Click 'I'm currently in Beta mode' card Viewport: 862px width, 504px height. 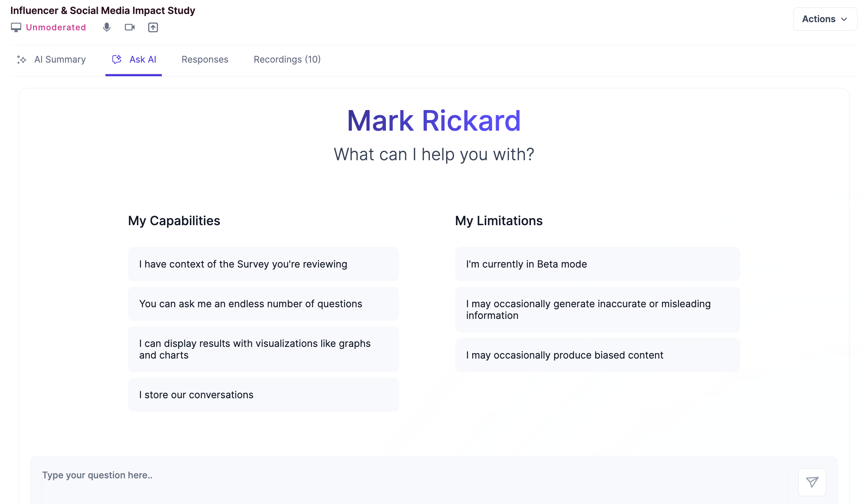(597, 264)
